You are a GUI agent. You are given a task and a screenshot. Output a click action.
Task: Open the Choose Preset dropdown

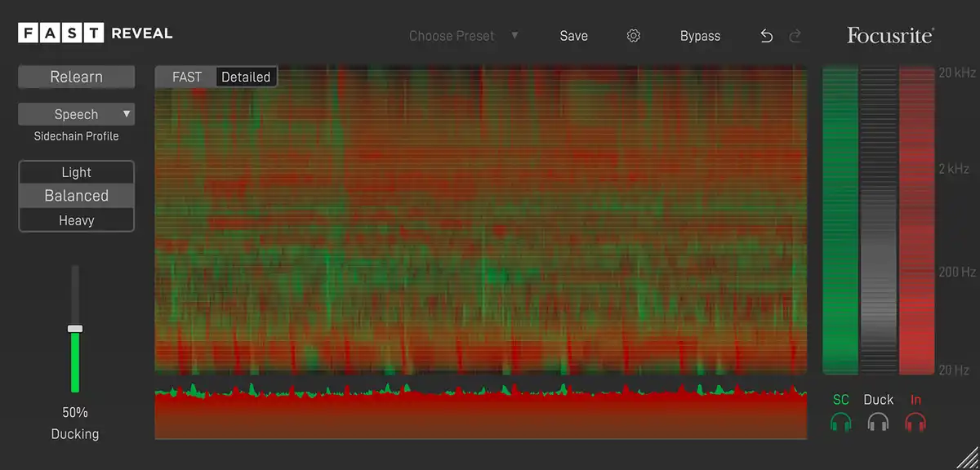click(x=464, y=36)
